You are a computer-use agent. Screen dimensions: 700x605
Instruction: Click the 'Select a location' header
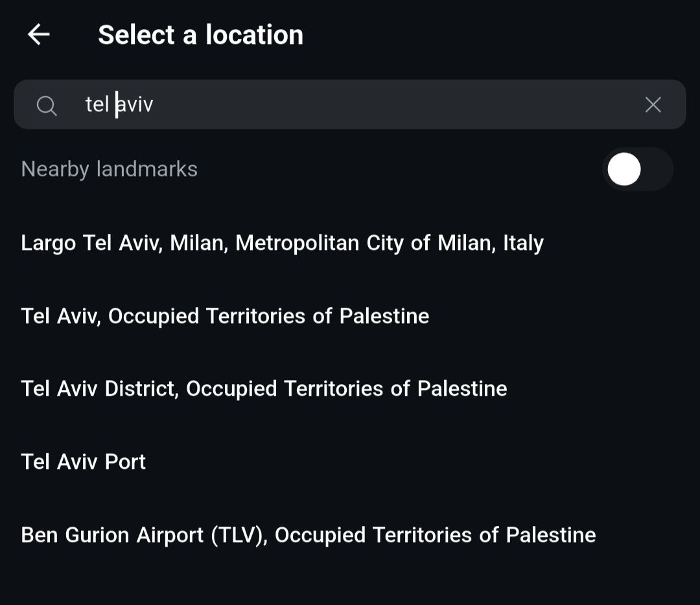pos(200,34)
